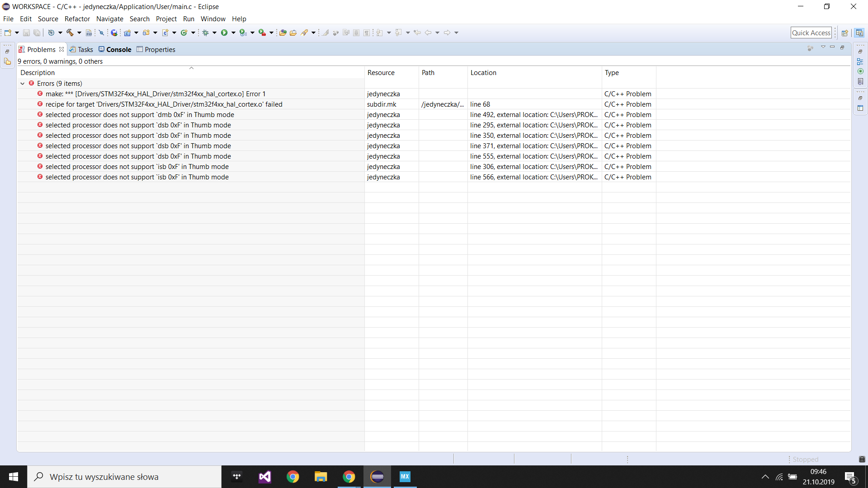Click the Last Edit Location icon
The image size is (868, 488).
[x=417, y=33]
